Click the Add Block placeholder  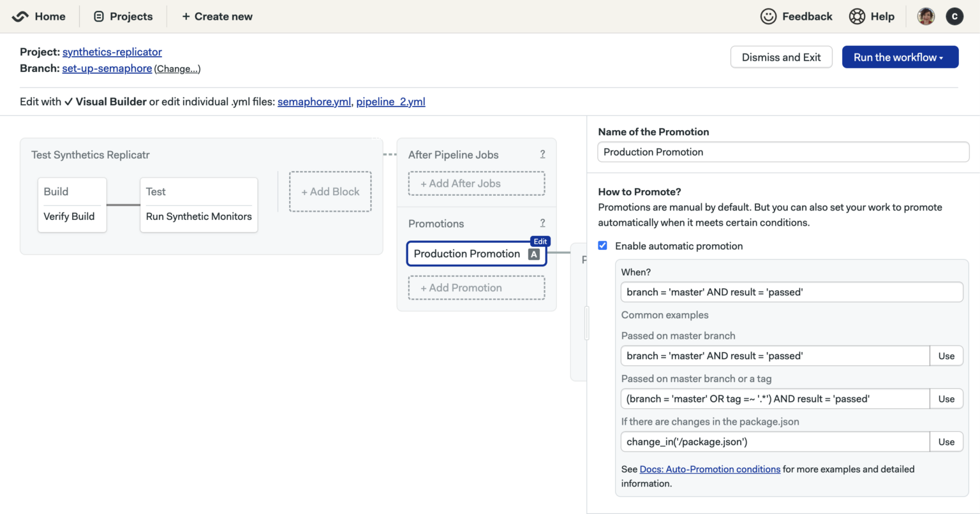click(330, 191)
